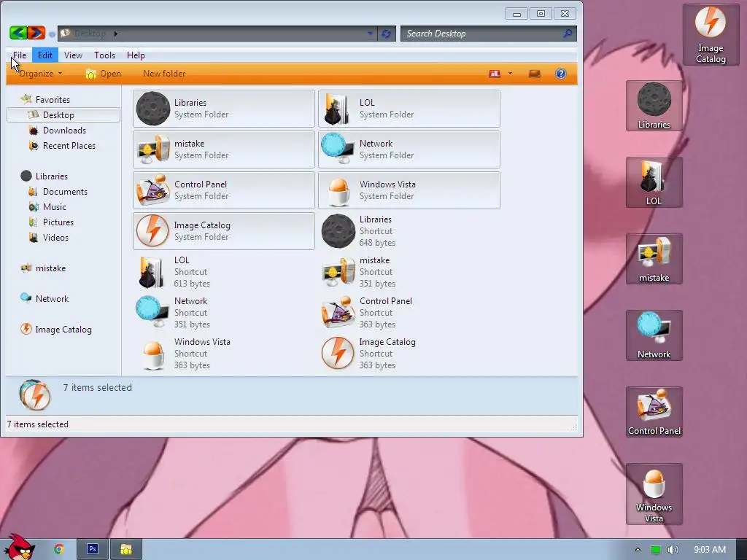Image resolution: width=747 pixels, height=560 pixels.
Task: Open the Help question mark icon
Action: click(x=561, y=74)
